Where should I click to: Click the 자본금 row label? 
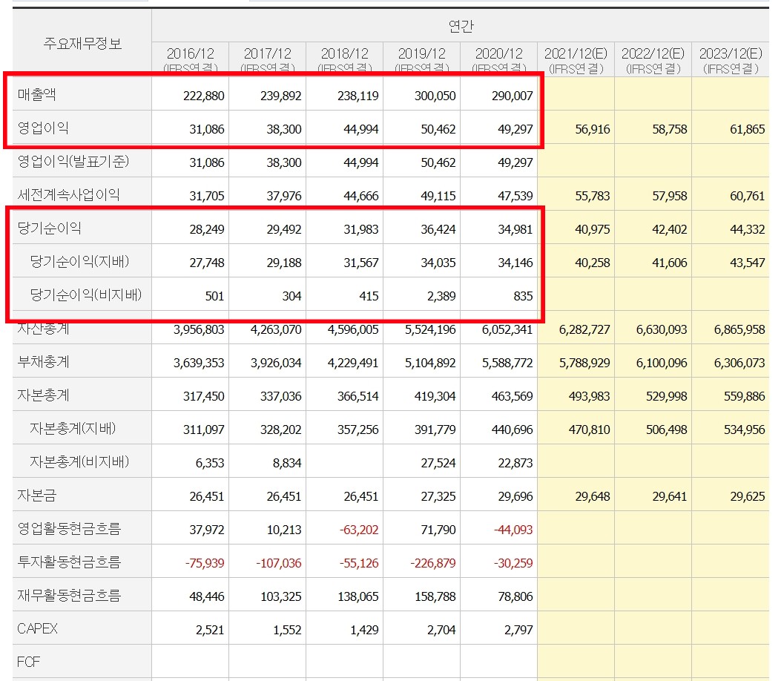pyautogui.click(x=37, y=496)
